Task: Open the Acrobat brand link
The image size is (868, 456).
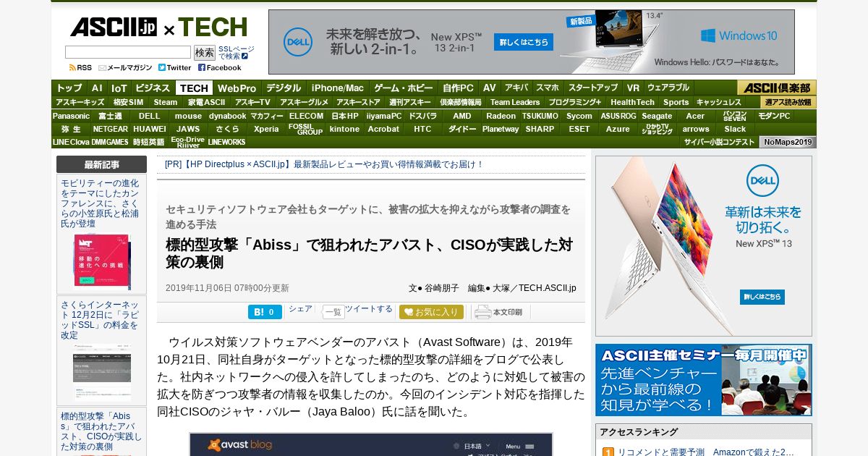Action: tap(383, 129)
